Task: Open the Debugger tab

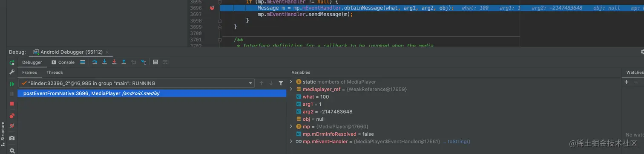Action: point(32,62)
